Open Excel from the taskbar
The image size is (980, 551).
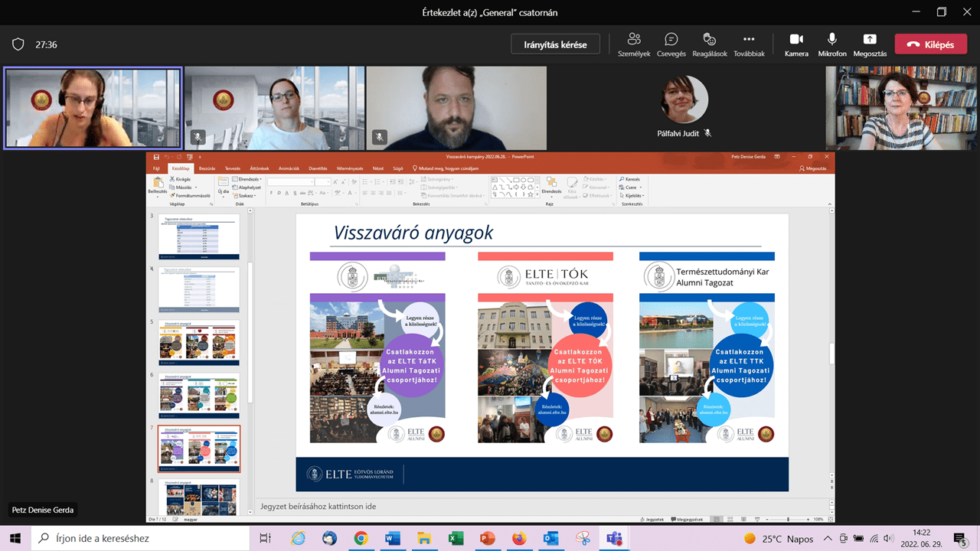coord(456,539)
